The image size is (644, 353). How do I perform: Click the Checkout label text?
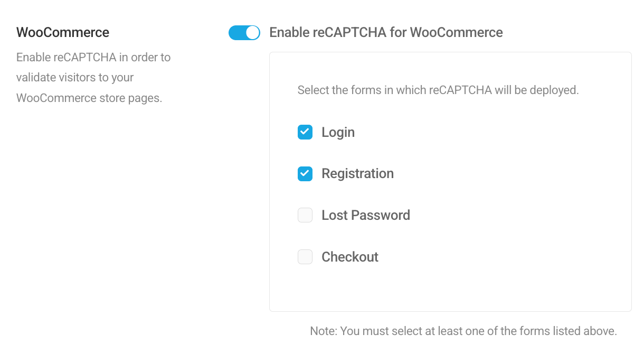click(349, 257)
